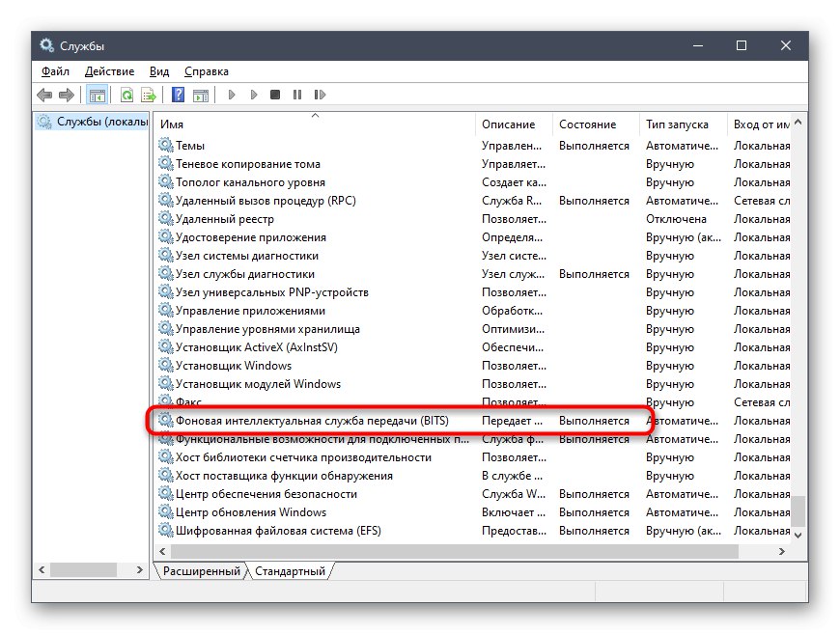Image resolution: width=840 pixels, height=634 pixels.
Task: Open the Действие menu
Action: coord(110,70)
